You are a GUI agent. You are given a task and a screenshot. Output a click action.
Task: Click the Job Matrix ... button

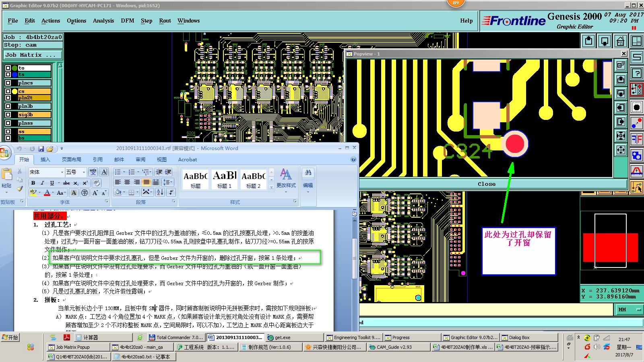(x=33, y=55)
